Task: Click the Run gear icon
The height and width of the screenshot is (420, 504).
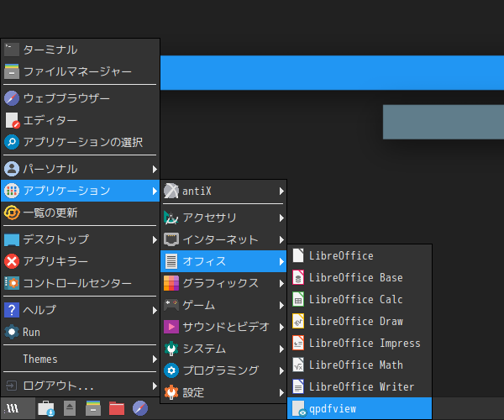Action: [x=12, y=332]
